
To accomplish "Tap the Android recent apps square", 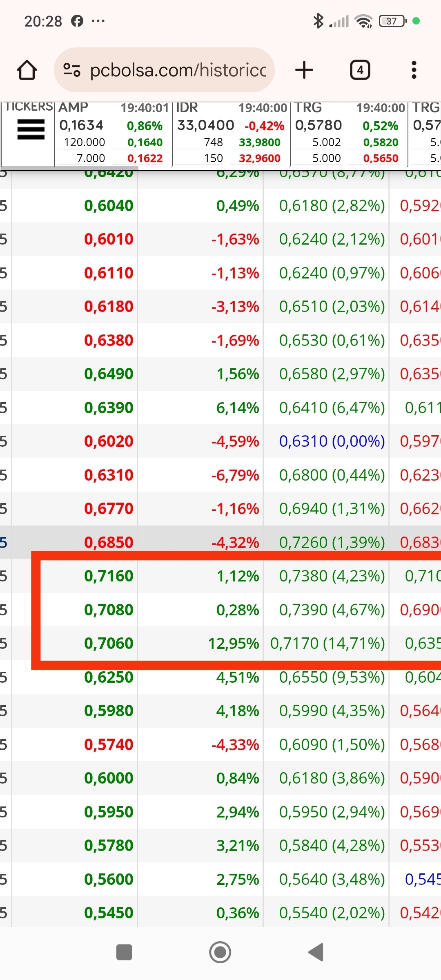I will [x=124, y=952].
